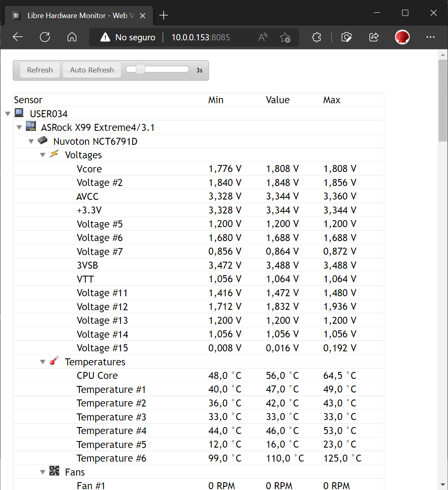Screen dimensions: 448x490
Task: Click the computer icon beside USER034
Action: [19, 113]
